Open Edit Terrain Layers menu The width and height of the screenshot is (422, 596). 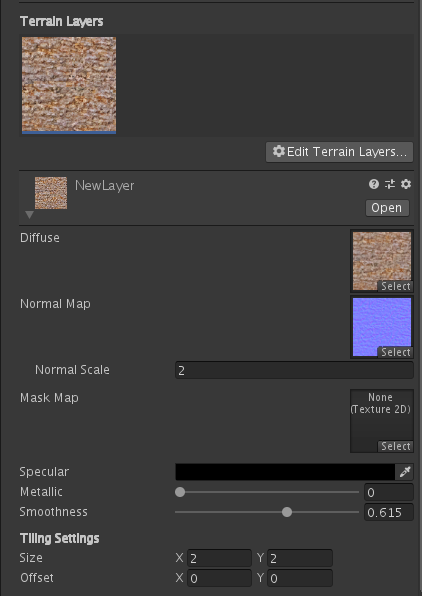click(x=340, y=152)
